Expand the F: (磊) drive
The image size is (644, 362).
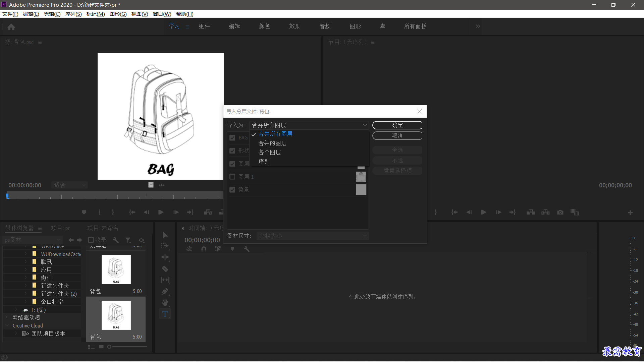16,310
